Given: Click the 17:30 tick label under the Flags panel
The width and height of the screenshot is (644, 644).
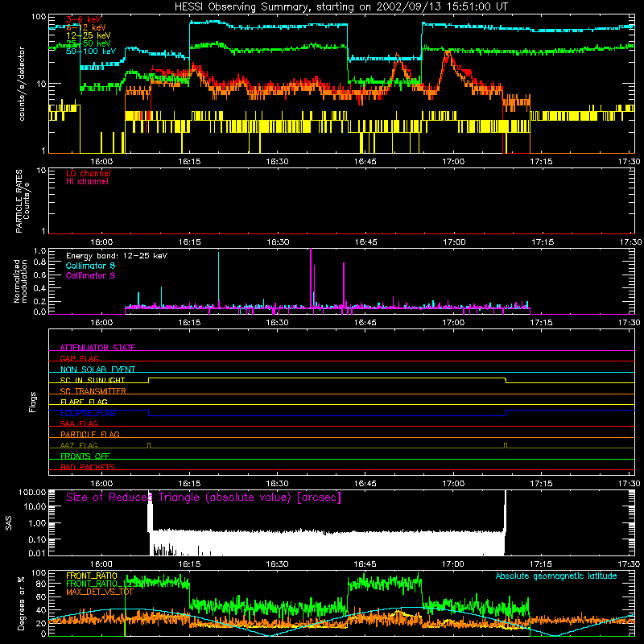Looking at the screenshot, I should [629, 484].
